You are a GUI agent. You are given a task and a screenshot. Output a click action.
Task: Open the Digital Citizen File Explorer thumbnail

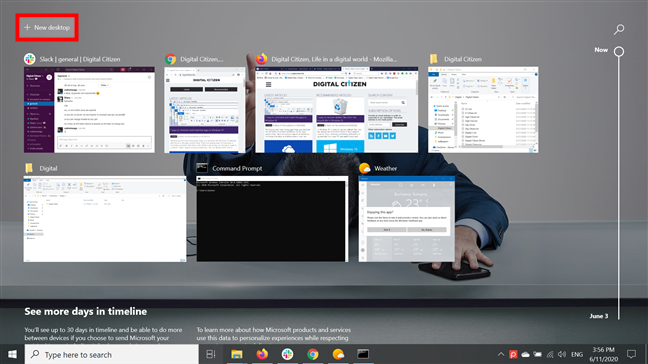pos(483,110)
